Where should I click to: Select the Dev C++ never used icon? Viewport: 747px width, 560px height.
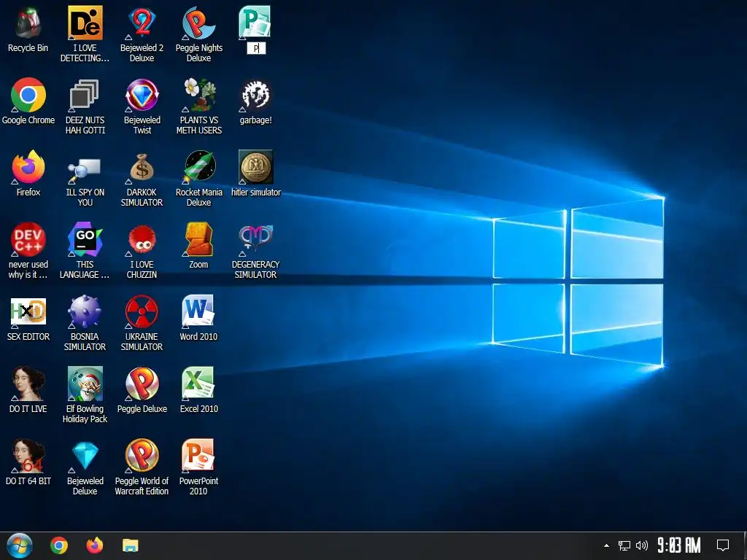(28, 239)
